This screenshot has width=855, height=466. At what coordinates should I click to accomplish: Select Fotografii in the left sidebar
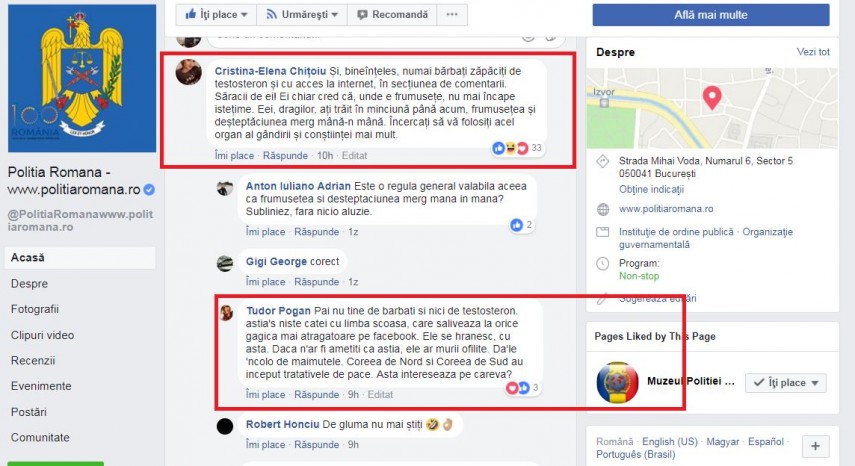click(x=35, y=309)
